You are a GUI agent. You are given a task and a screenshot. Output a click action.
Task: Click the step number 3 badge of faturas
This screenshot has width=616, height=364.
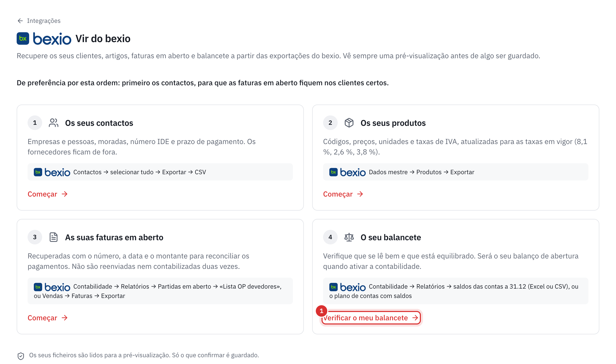(35, 237)
